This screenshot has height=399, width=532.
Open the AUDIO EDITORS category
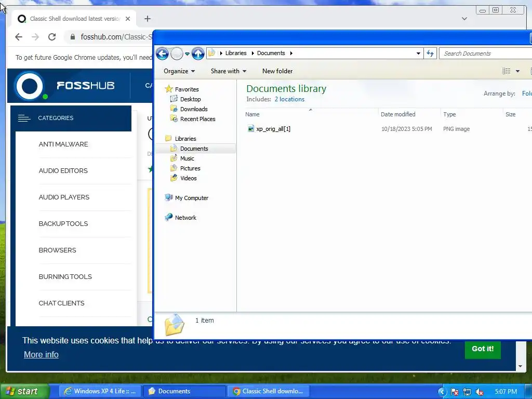tap(63, 170)
